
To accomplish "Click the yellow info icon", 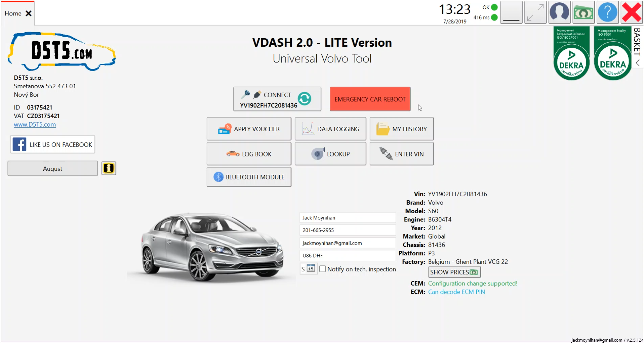I will [x=109, y=168].
